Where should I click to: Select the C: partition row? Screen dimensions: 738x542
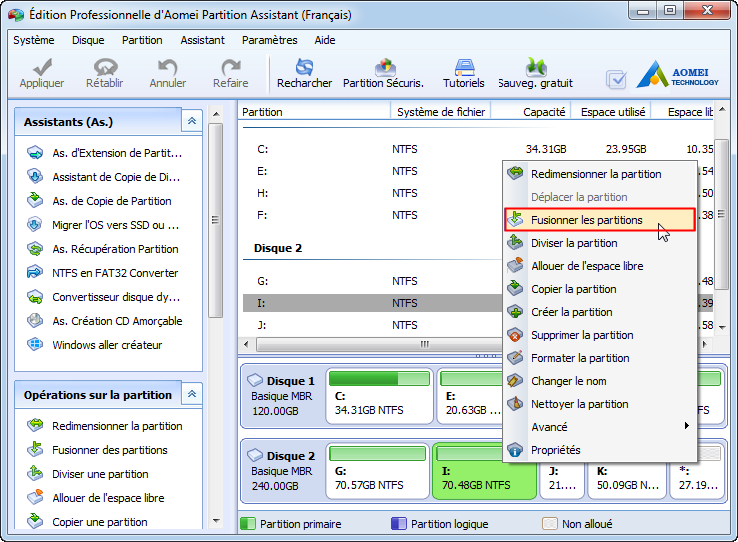[x=478, y=149]
